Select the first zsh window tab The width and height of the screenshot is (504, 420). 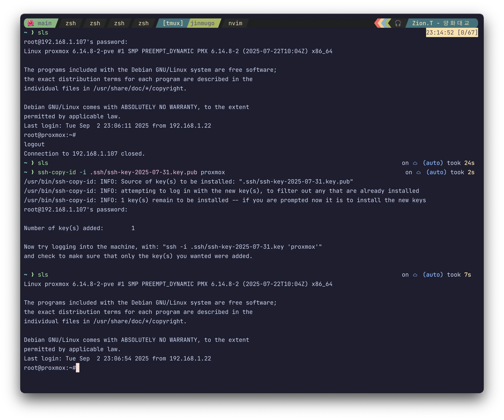tap(71, 23)
